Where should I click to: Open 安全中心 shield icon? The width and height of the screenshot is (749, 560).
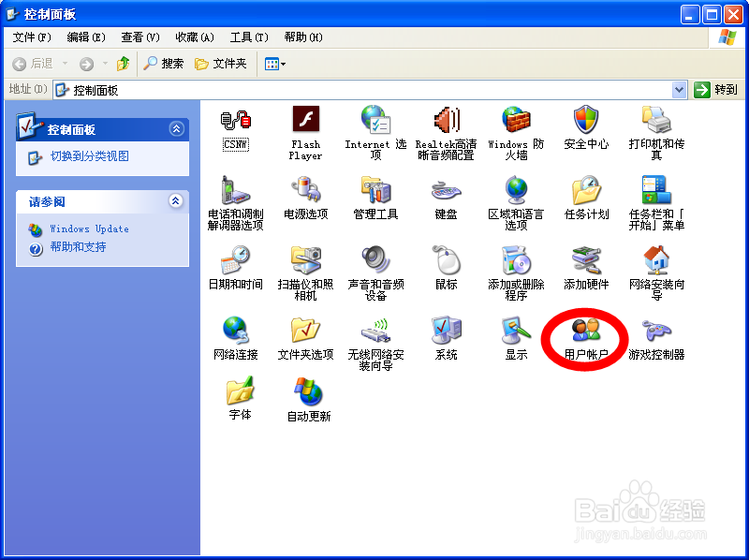(x=586, y=120)
